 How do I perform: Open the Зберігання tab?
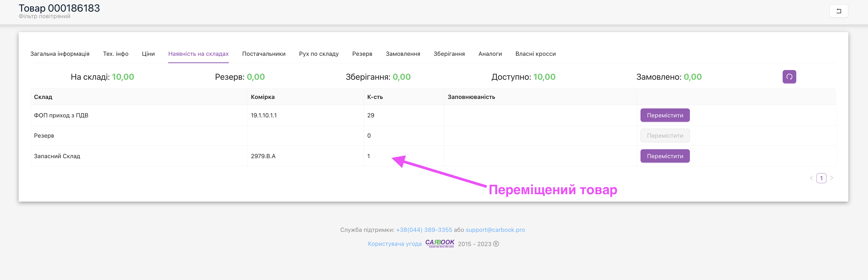click(449, 54)
